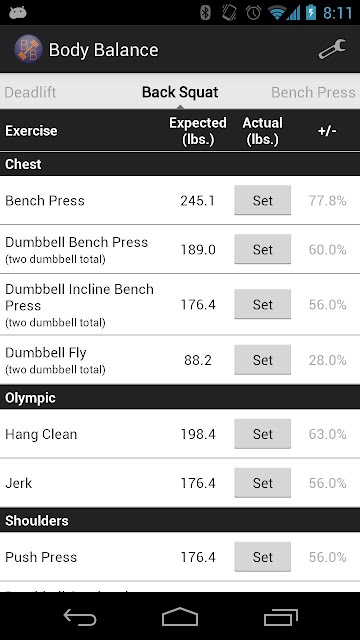The height and width of the screenshot is (640, 360).
Task: Tap the alarm clock status icon
Action: coord(253,13)
